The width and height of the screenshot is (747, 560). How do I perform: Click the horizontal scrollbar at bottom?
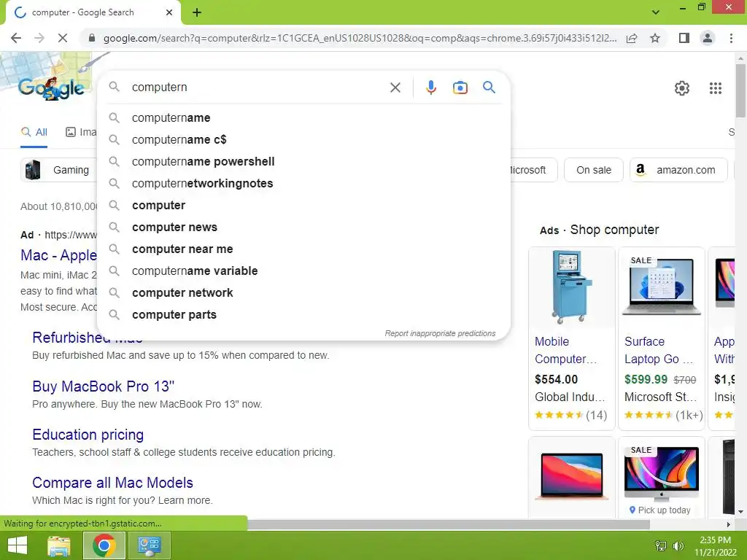[448, 524]
